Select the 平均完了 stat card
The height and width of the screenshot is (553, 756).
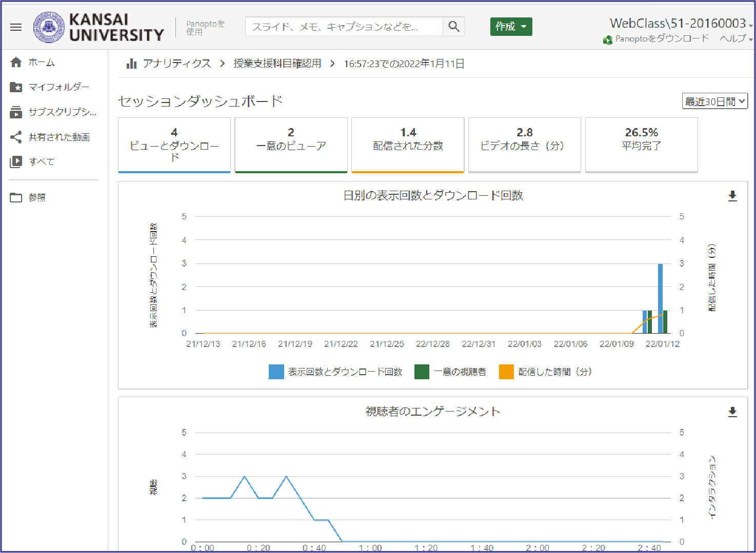click(x=641, y=145)
